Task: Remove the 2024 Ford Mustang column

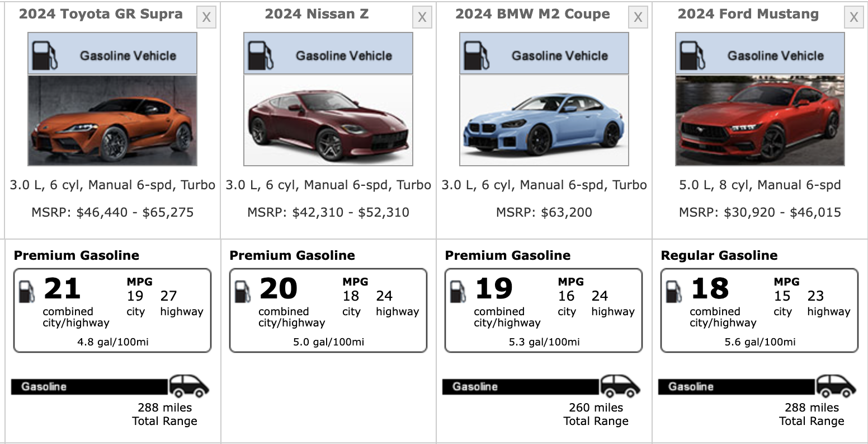Action: coord(853,17)
